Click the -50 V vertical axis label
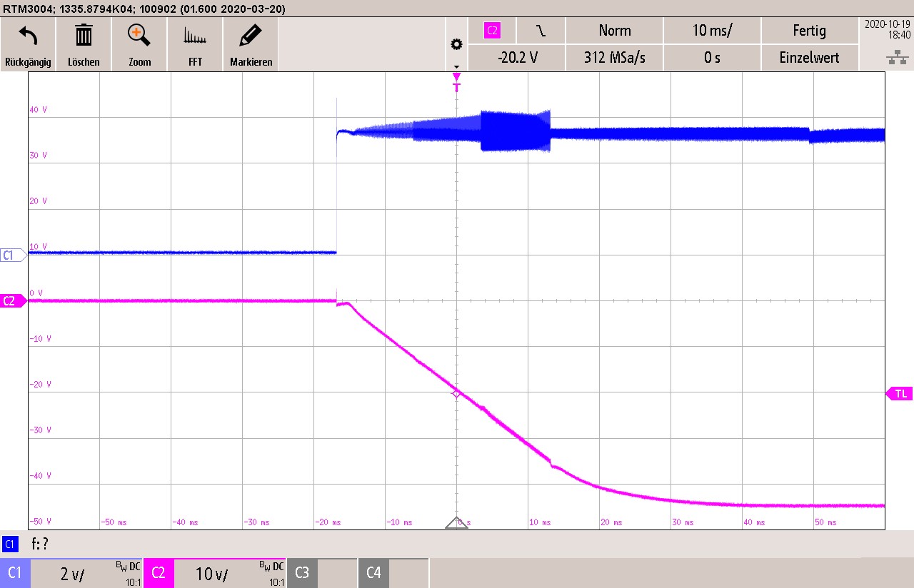 coord(41,522)
